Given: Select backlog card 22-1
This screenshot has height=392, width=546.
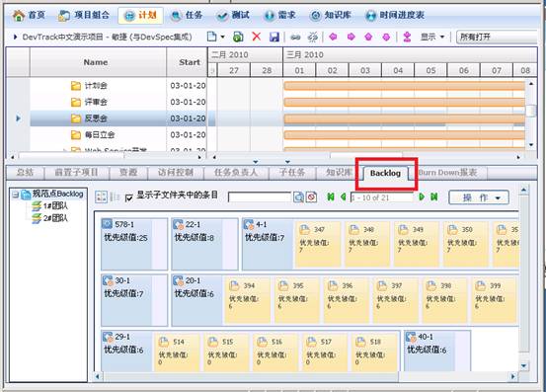Looking at the screenshot, I should pyautogui.click(x=204, y=244).
